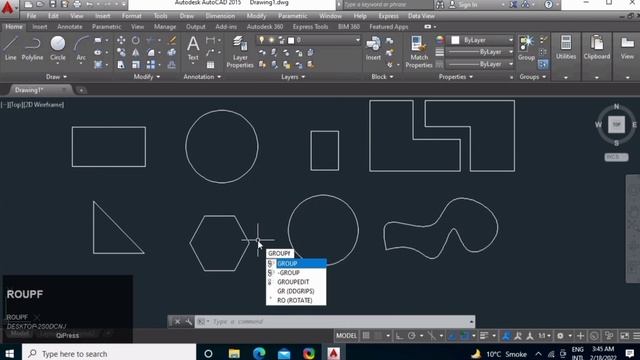Toggle Lineweight display in status bar
Screen dimensions: 640x360
(x=484, y=336)
